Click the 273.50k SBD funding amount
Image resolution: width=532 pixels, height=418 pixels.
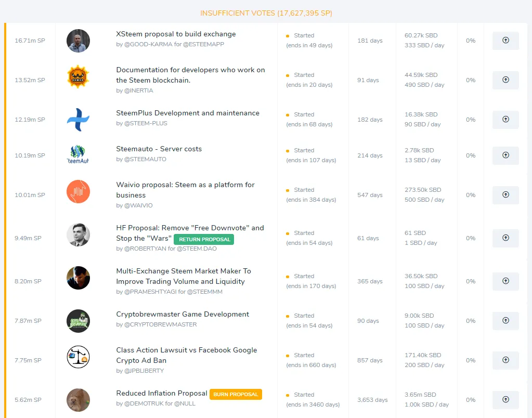tap(423, 190)
